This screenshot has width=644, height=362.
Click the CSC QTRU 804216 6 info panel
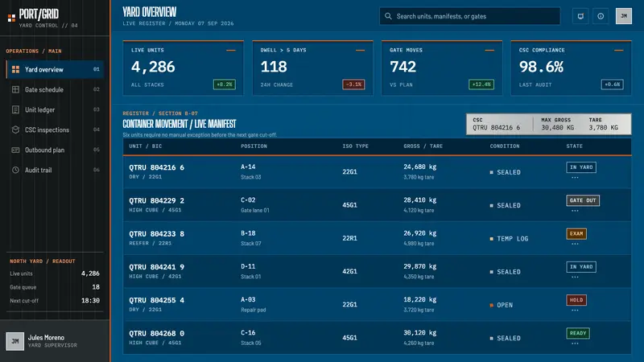[x=549, y=124]
